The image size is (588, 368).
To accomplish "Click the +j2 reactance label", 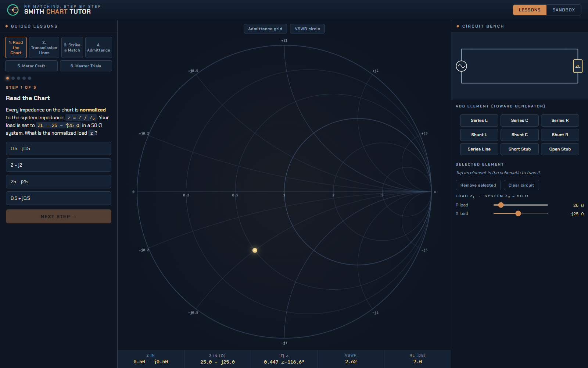I will click(x=375, y=71).
